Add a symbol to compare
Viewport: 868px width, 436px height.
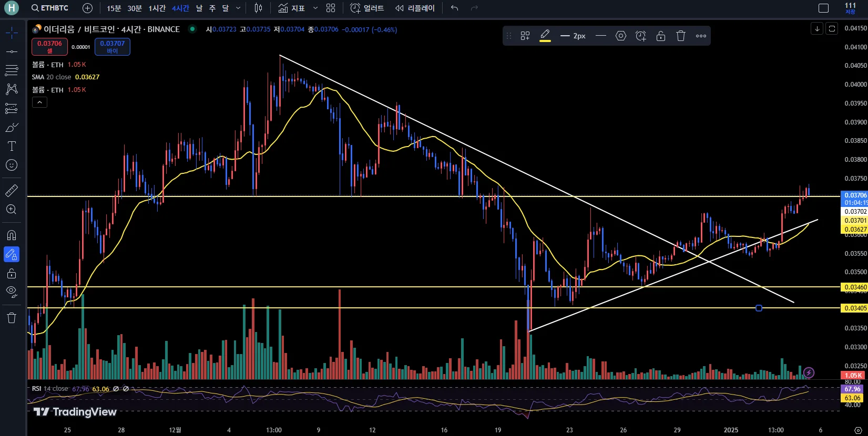[x=88, y=8]
